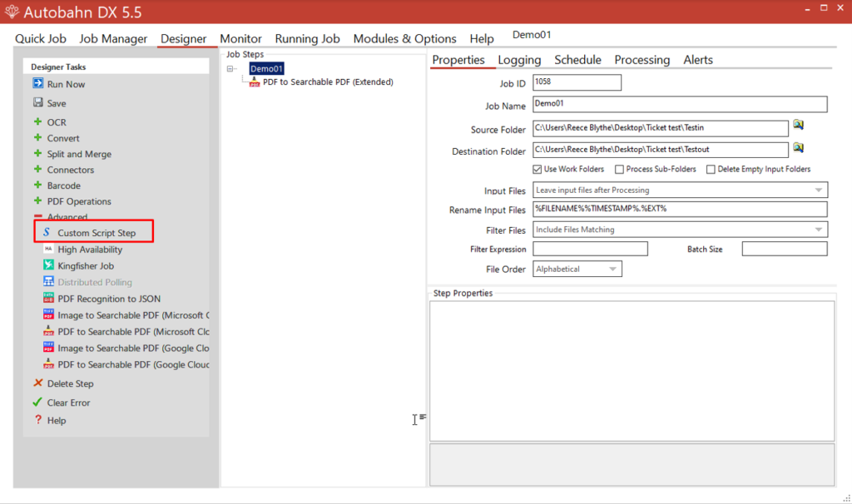The width and height of the screenshot is (852, 504).
Task: Click the Job Name input field
Action: [680, 104]
